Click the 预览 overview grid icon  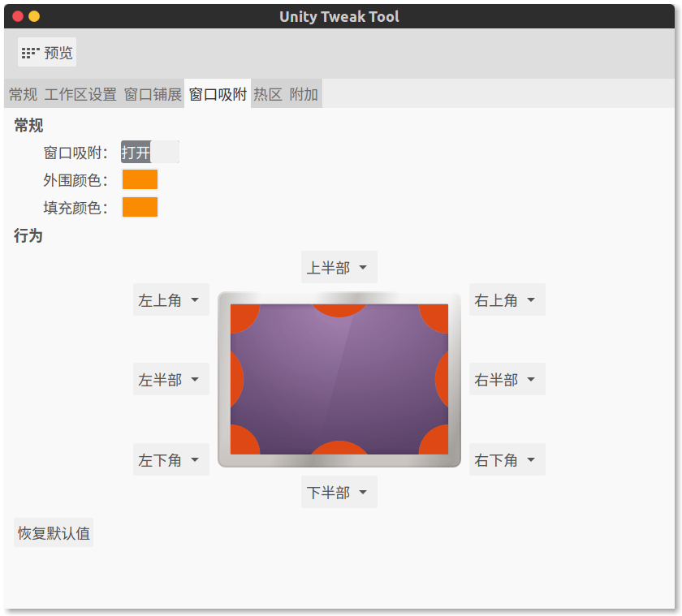point(31,53)
